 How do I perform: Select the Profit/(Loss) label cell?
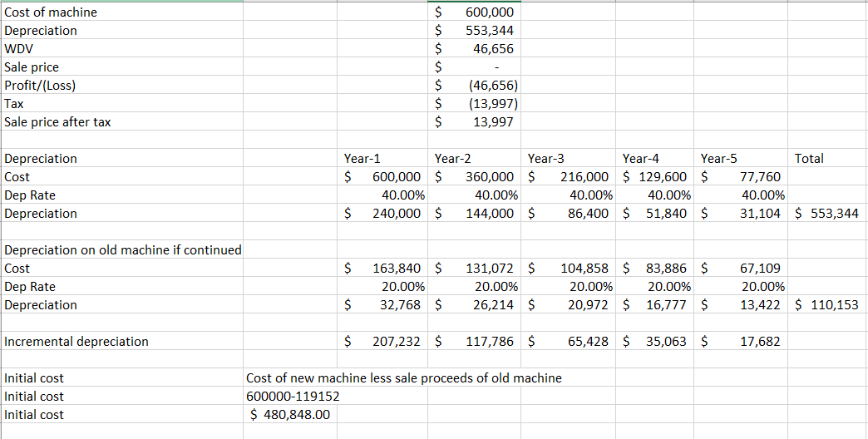[x=42, y=86]
